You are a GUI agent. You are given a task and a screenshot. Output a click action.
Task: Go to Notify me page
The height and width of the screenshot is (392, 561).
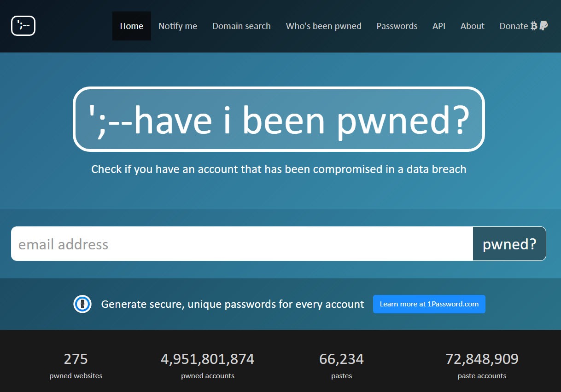178,26
